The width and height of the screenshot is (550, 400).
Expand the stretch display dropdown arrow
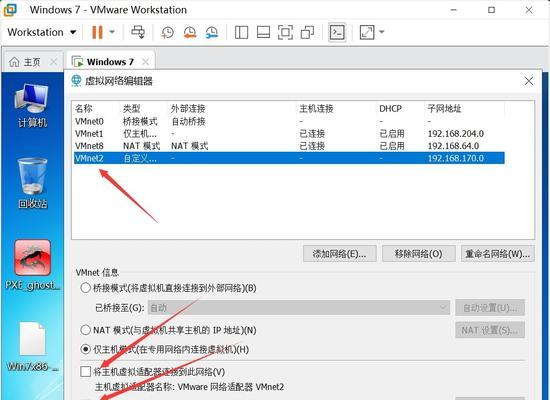tap(382, 32)
